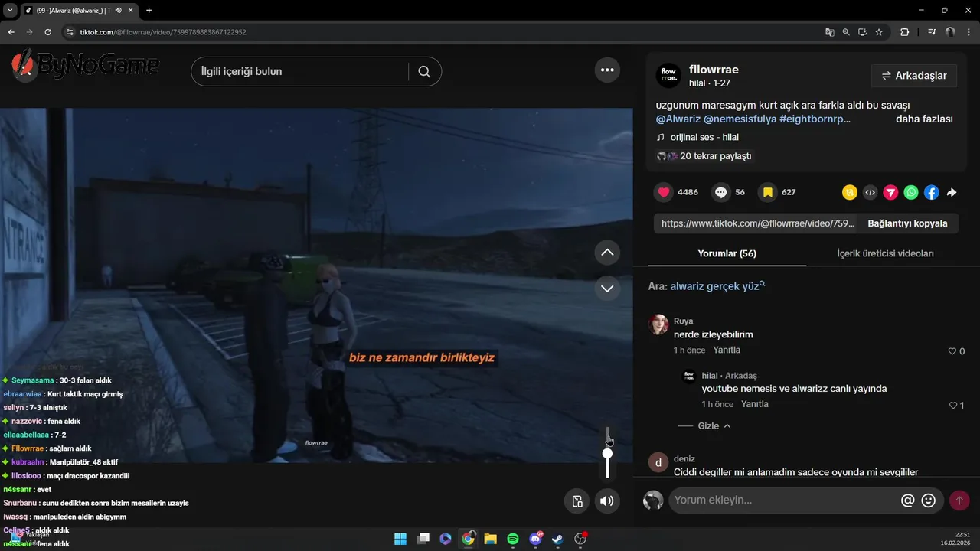This screenshot has height=551, width=980.
Task: Open more share options arrow
Action: pos(952,193)
